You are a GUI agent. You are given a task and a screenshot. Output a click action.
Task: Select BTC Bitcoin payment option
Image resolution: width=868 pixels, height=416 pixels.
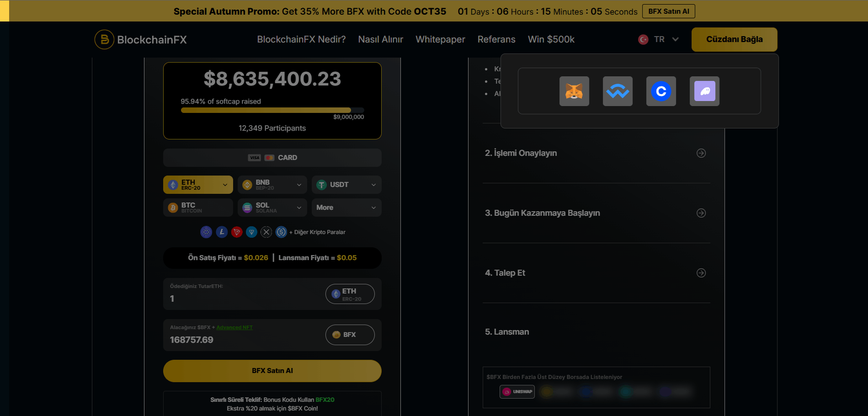(198, 208)
